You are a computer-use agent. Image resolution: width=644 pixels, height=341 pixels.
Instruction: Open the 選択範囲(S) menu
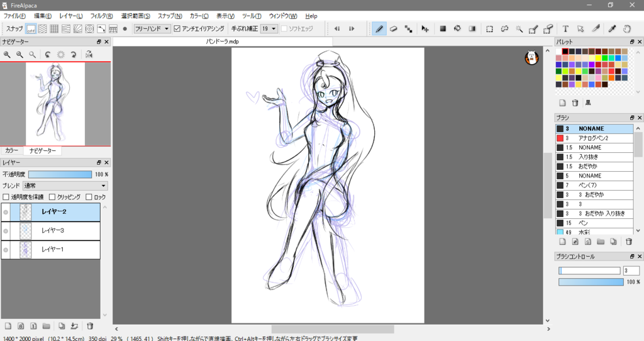(136, 16)
